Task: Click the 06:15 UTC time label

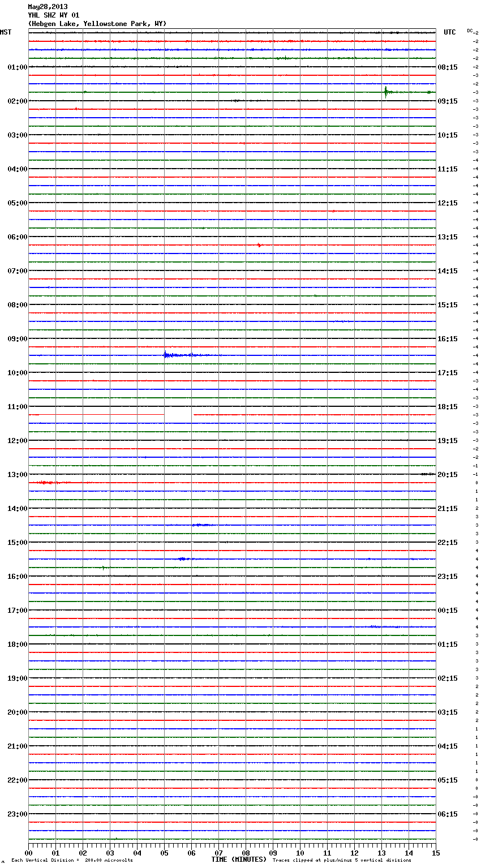Action: pos(448,814)
